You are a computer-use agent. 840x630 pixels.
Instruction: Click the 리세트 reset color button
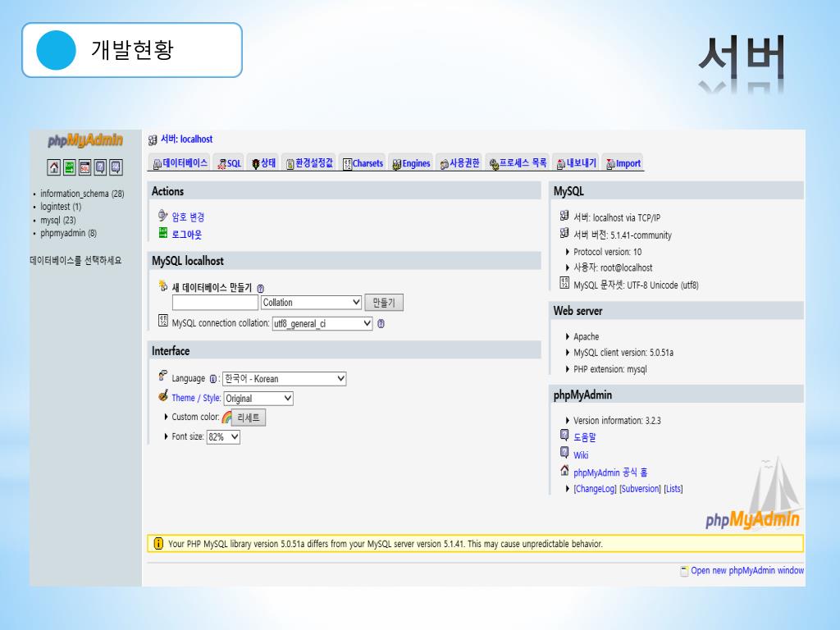tap(249, 418)
